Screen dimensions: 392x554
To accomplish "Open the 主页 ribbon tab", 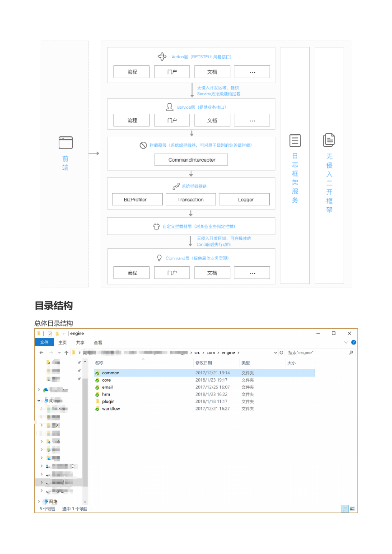I will click(62, 343).
